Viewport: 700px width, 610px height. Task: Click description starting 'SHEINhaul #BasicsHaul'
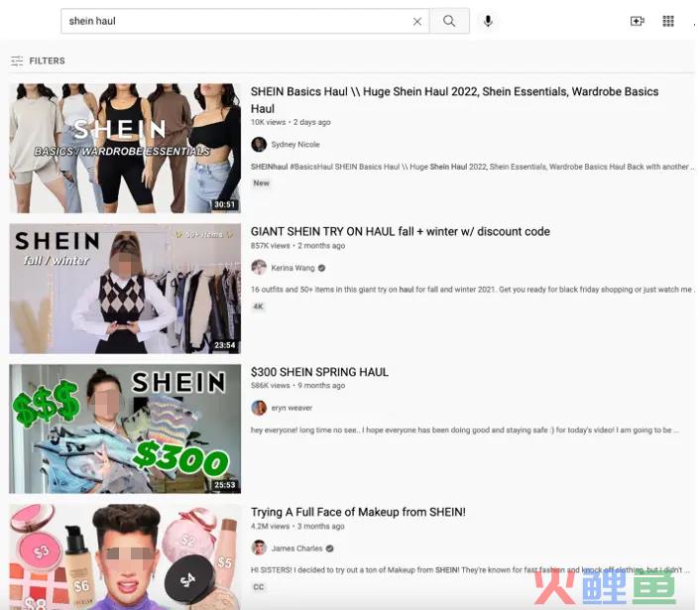472,167
